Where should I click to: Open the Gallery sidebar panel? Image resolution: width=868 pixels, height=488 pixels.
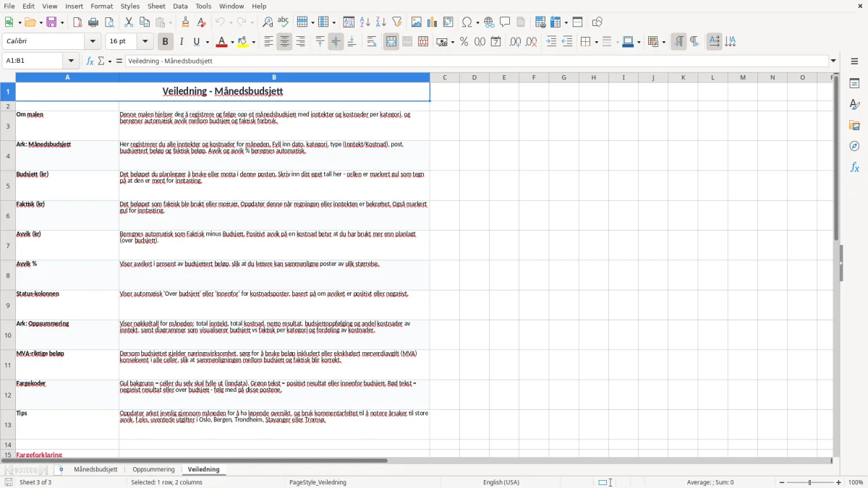[854, 125]
